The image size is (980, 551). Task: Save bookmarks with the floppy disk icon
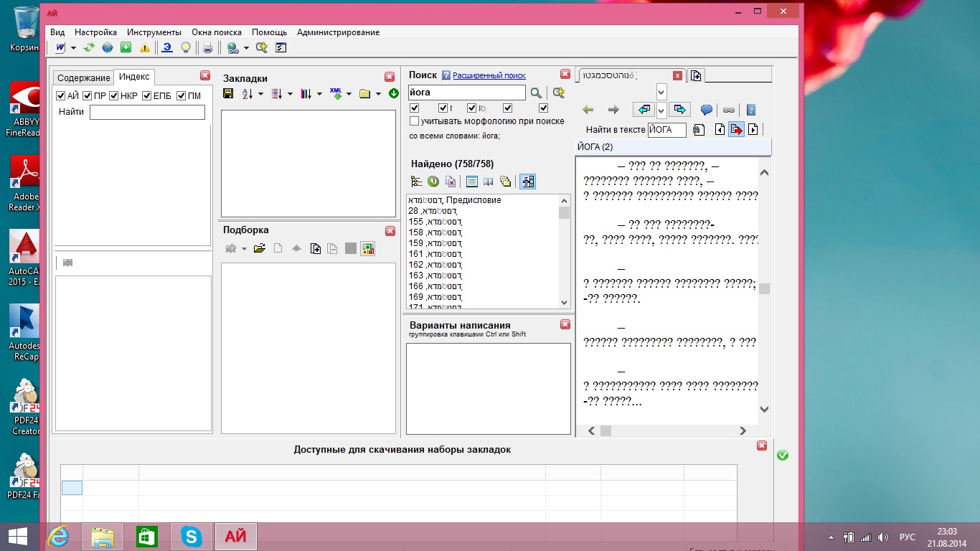coord(228,94)
